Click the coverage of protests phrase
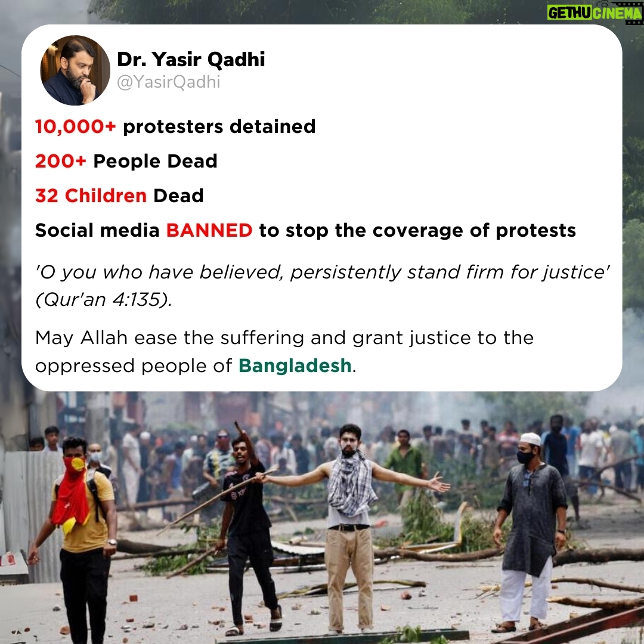This screenshot has height=644, width=644. click(474, 230)
